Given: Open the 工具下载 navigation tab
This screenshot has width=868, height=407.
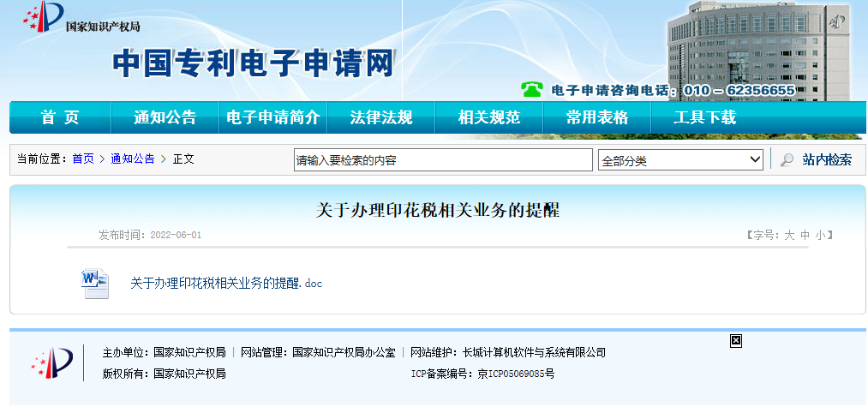Looking at the screenshot, I should pos(704,117).
